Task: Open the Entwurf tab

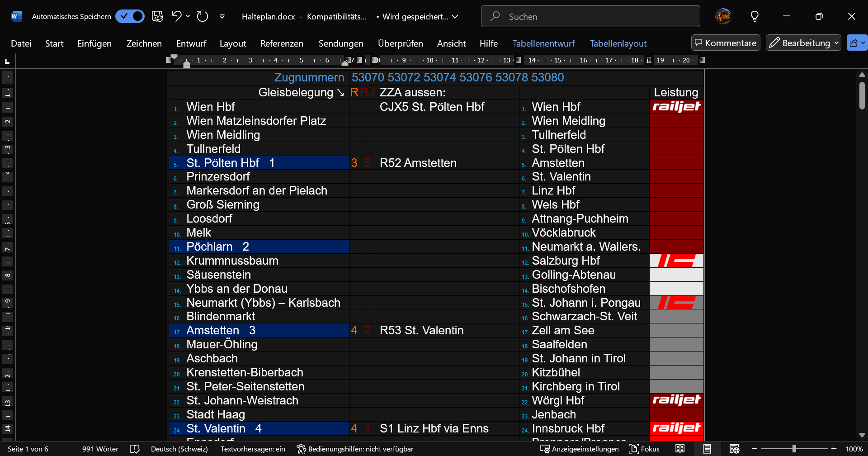Action: click(191, 43)
